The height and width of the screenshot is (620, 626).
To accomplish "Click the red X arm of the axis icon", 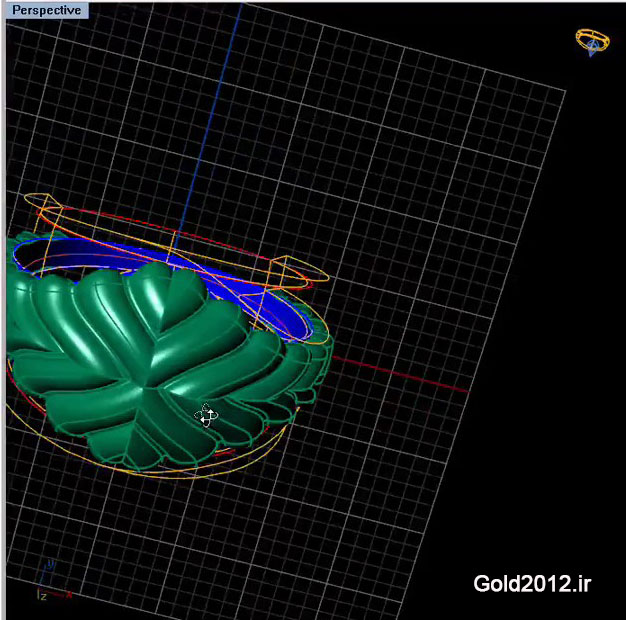I will 60,595.
